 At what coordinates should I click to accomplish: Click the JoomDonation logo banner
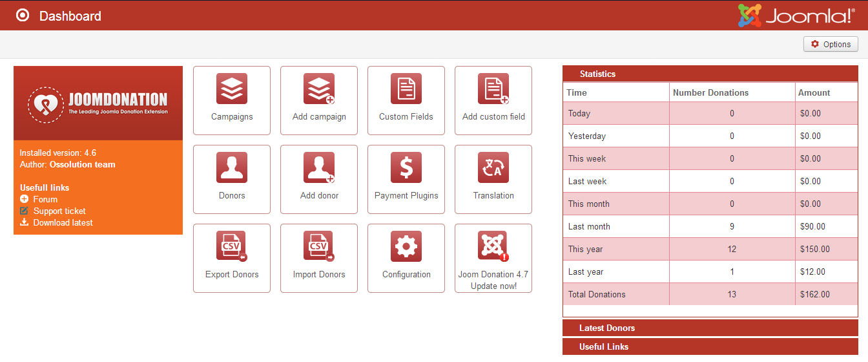click(x=98, y=103)
